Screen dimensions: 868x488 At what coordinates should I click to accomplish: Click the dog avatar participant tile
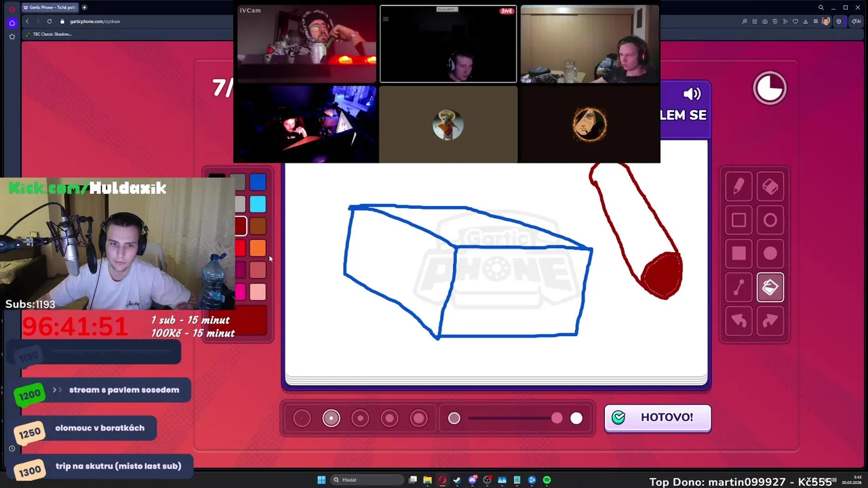coord(448,125)
